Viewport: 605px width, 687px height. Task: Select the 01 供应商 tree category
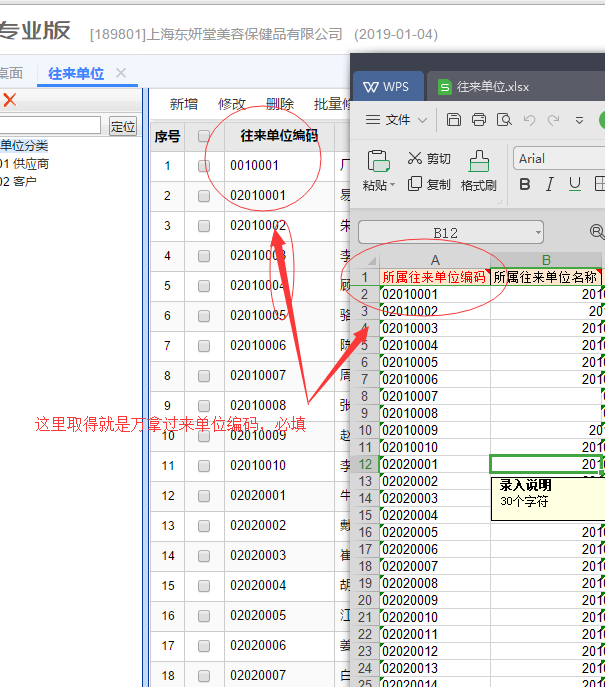click(x=24, y=164)
